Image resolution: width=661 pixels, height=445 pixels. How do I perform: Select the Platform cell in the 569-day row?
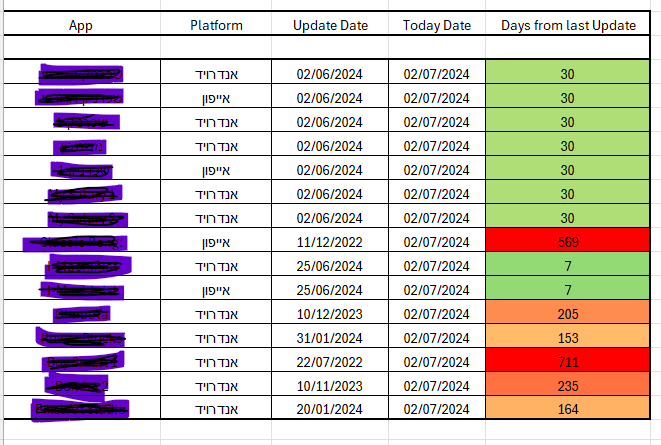(217, 242)
